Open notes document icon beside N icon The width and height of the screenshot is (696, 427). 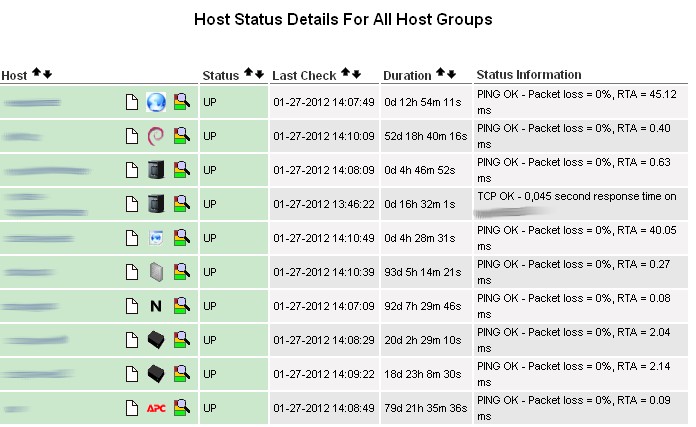(x=131, y=305)
